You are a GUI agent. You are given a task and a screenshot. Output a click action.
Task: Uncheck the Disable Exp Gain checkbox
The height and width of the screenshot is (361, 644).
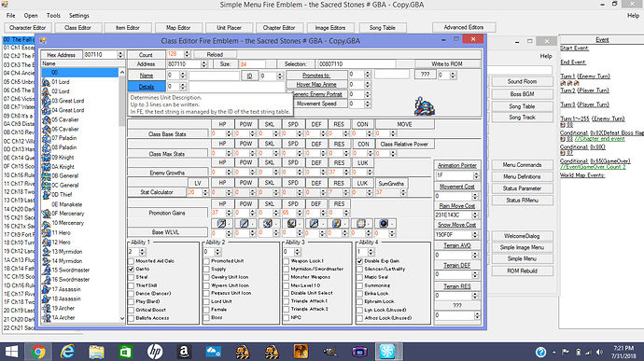click(359, 261)
